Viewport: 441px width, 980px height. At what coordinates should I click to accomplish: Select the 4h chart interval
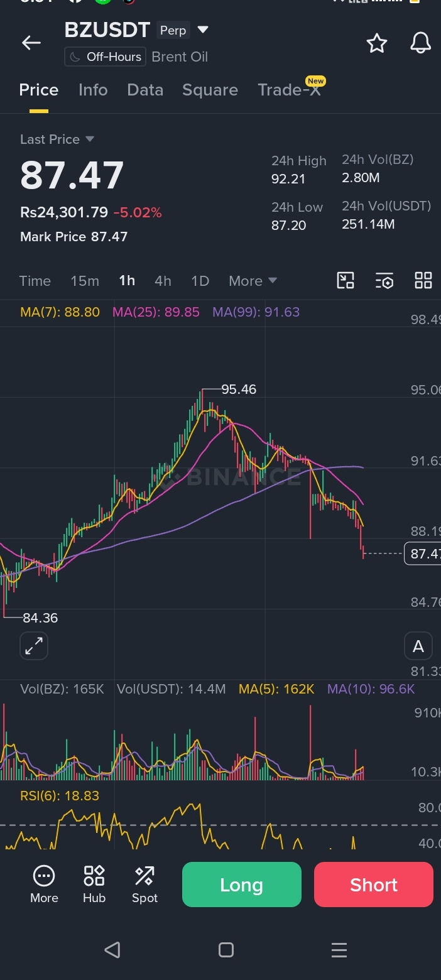pos(163,281)
